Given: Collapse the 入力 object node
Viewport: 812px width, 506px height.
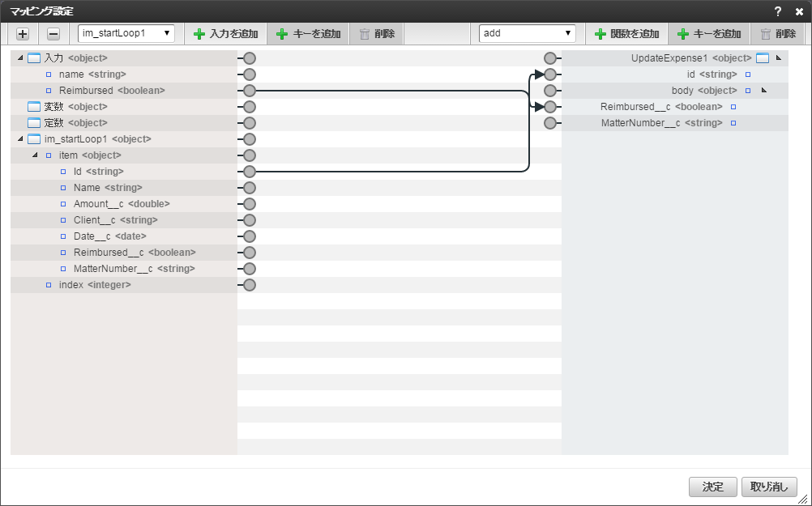Looking at the screenshot, I should (x=20, y=58).
